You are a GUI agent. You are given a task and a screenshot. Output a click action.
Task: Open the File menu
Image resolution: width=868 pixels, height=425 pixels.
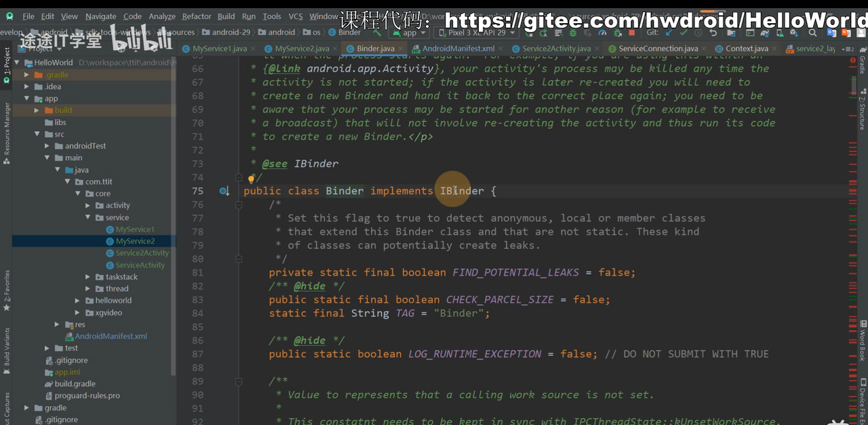click(x=28, y=16)
